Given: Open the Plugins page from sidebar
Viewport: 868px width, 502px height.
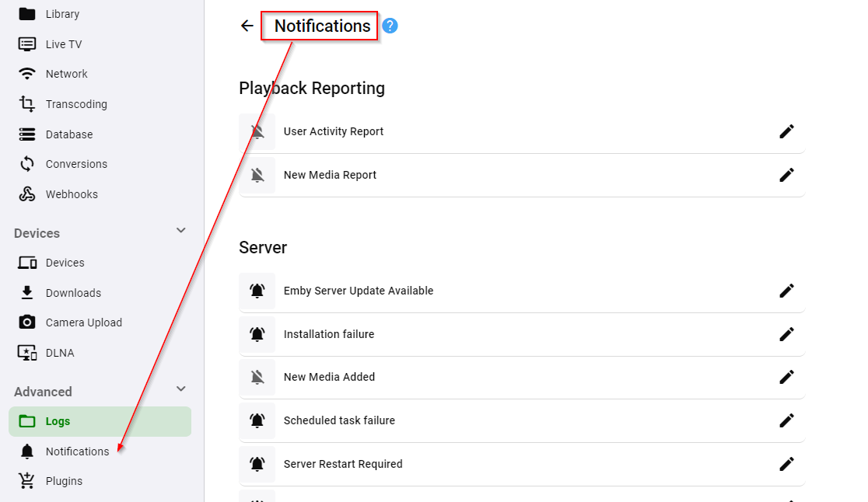Looking at the screenshot, I should [x=64, y=481].
